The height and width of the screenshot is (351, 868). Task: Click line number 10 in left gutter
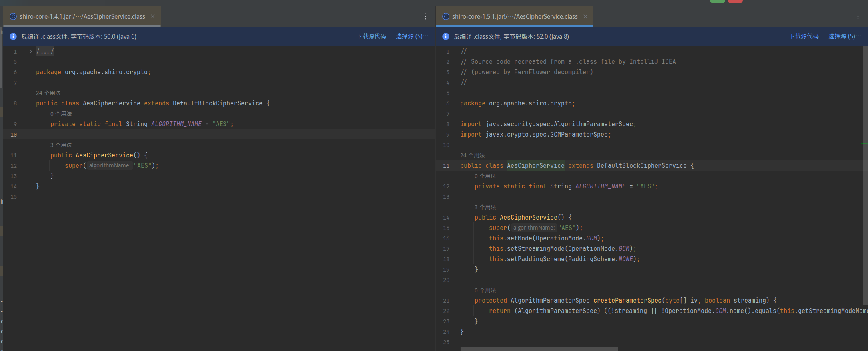point(14,135)
